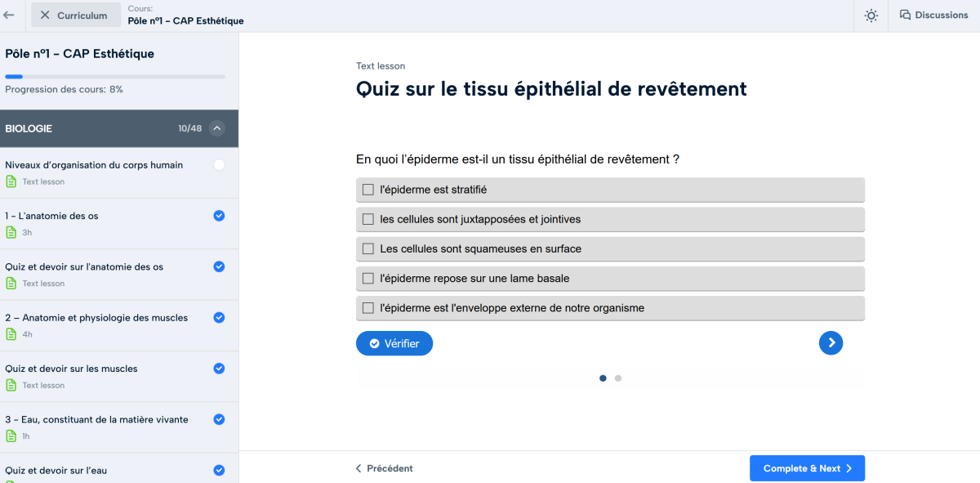
Task: Open "Quiz et devoir sur les muscles" lesson
Action: [x=71, y=369]
